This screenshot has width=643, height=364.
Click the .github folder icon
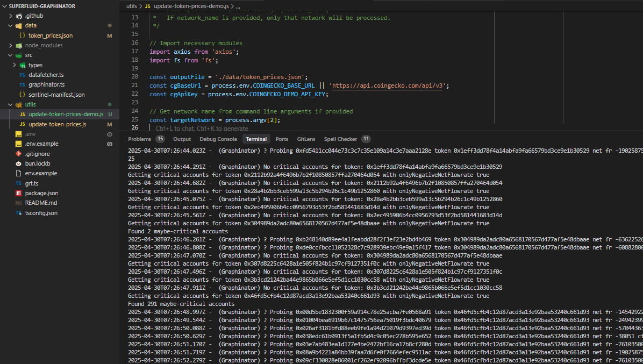(x=19, y=16)
